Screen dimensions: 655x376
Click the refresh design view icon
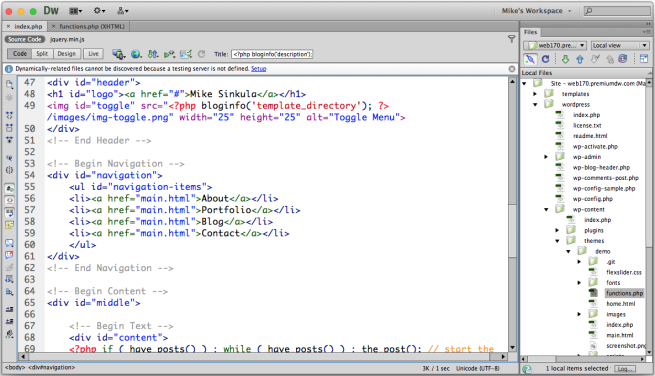click(x=201, y=54)
